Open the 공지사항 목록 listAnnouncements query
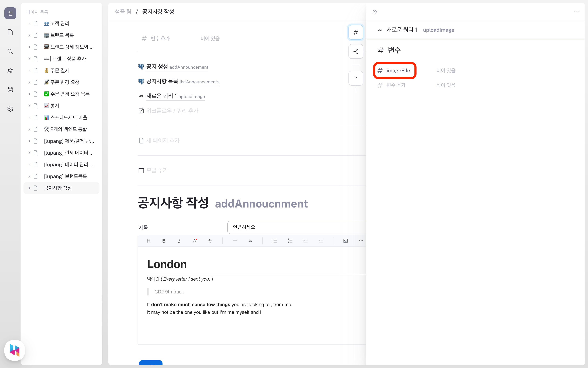The height and width of the screenshot is (368, 588). [x=183, y=81]
